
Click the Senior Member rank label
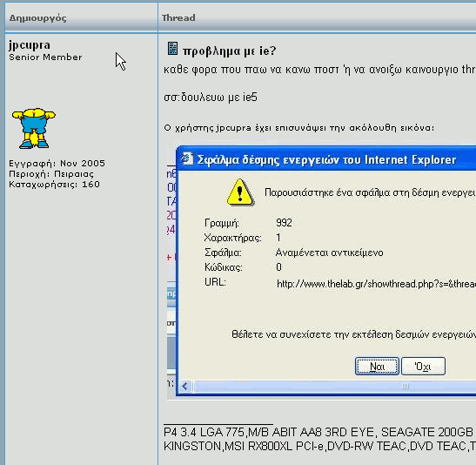point(45,57)
